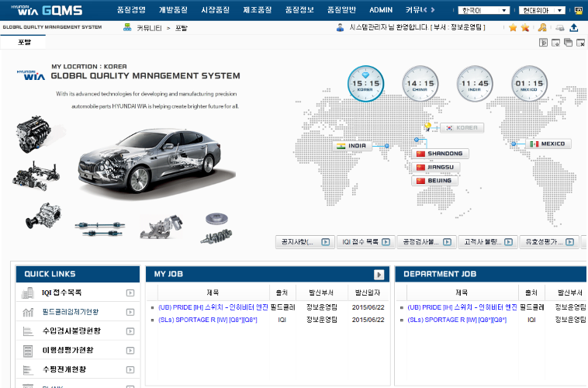Click the lock screen icon in the header
Image resolution: width=588 pixels, height=388 pixels.
pyautogui.click(x=579, y=11)
